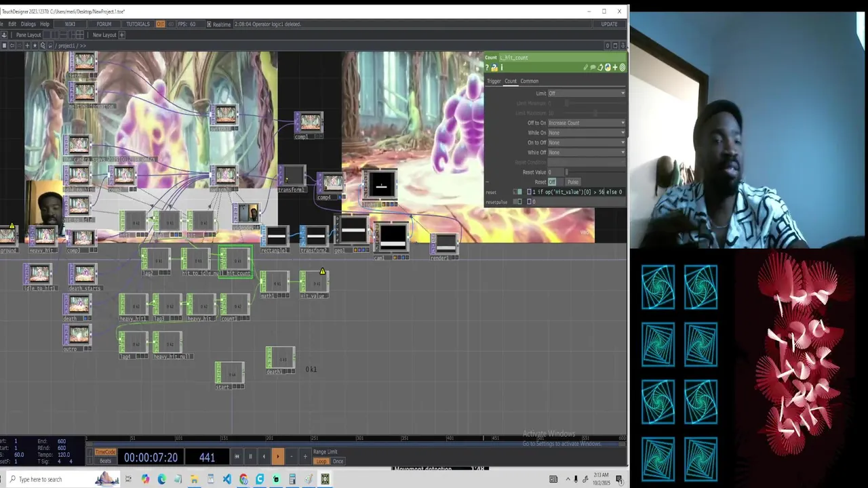The image size is (868, 488).
Task: Click the New Layout label button
Action: (x=104, y=35)
